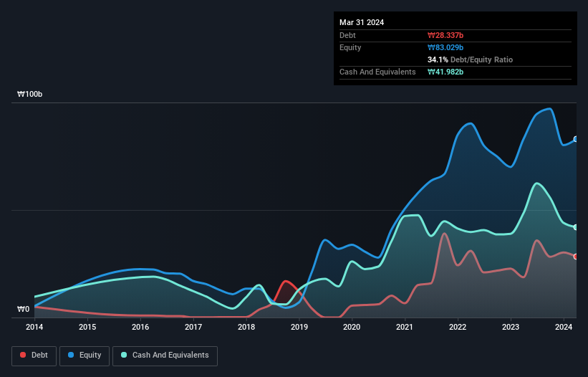Click the Equity label in tooltip
The image size is (588, 377).
click(x=350, y=47)
